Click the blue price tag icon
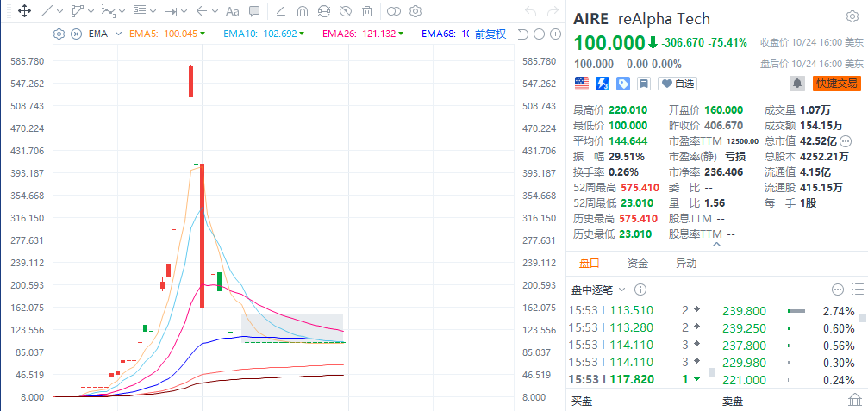 click(x=623, y=84)
